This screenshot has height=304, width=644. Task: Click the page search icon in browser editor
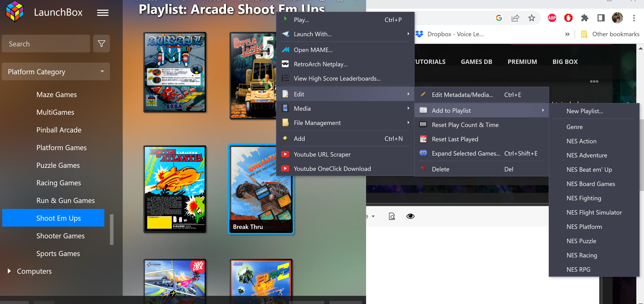(x=392, y=216)
